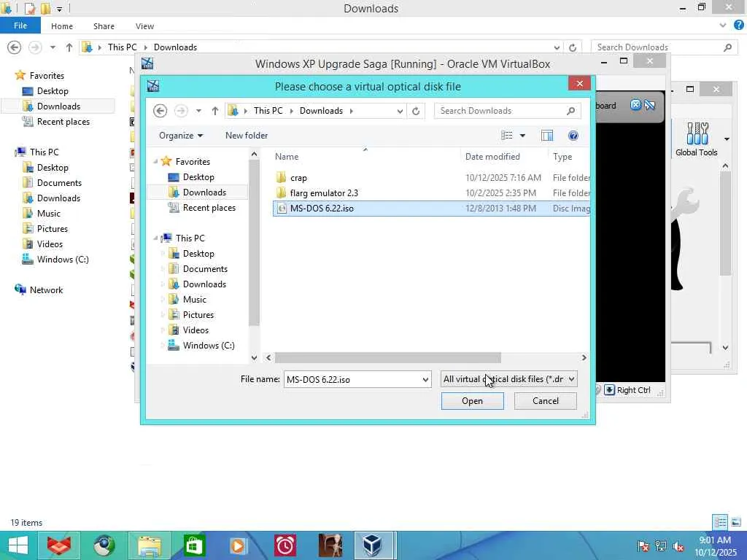Click the Downloads breadcrumb in the dialog address bar
The height and width of the screenshot is (560, 747).
tap(321, 111)
